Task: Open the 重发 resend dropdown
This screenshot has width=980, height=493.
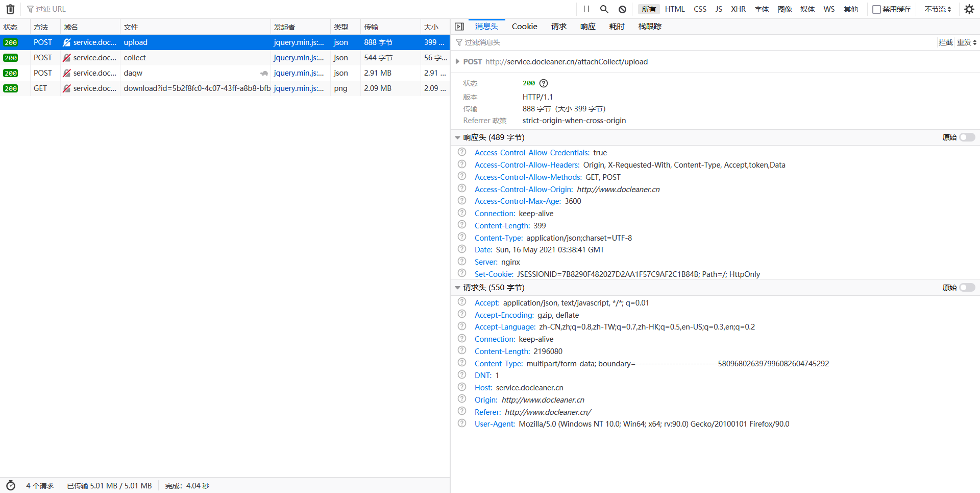Action: [967, 42]
